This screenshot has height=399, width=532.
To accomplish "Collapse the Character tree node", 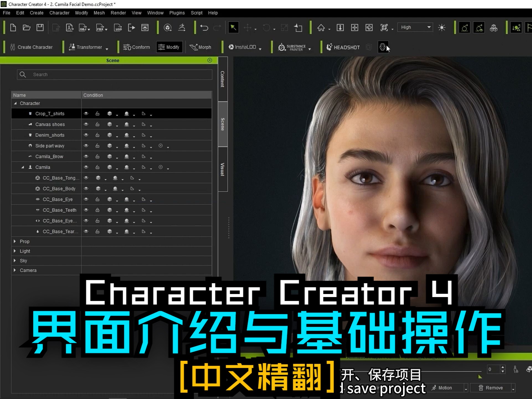I will tap(15, 103).
